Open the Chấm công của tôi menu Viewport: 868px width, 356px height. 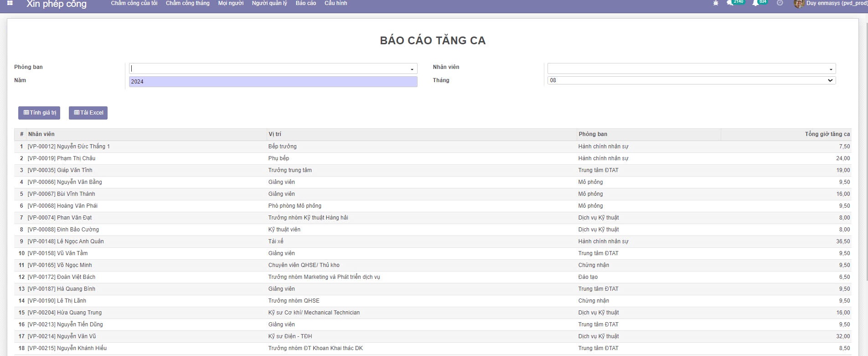[x=134, y=3]
